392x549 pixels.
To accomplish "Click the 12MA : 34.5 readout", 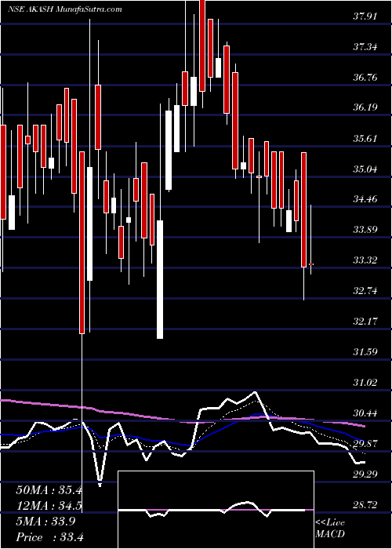I will pyautogui.click(x=49, y=506).
